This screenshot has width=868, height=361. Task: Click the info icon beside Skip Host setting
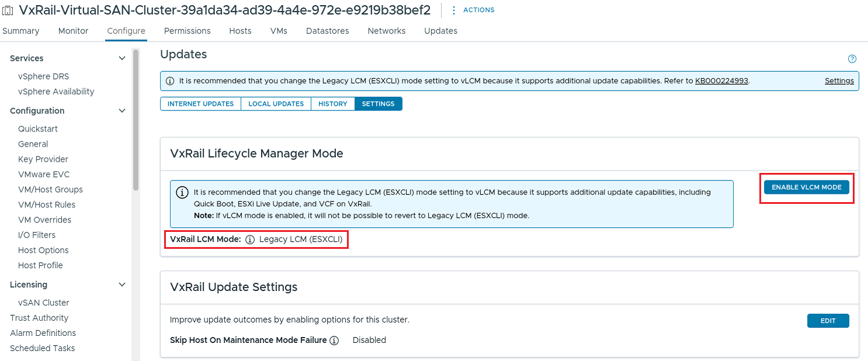point(334,340)
